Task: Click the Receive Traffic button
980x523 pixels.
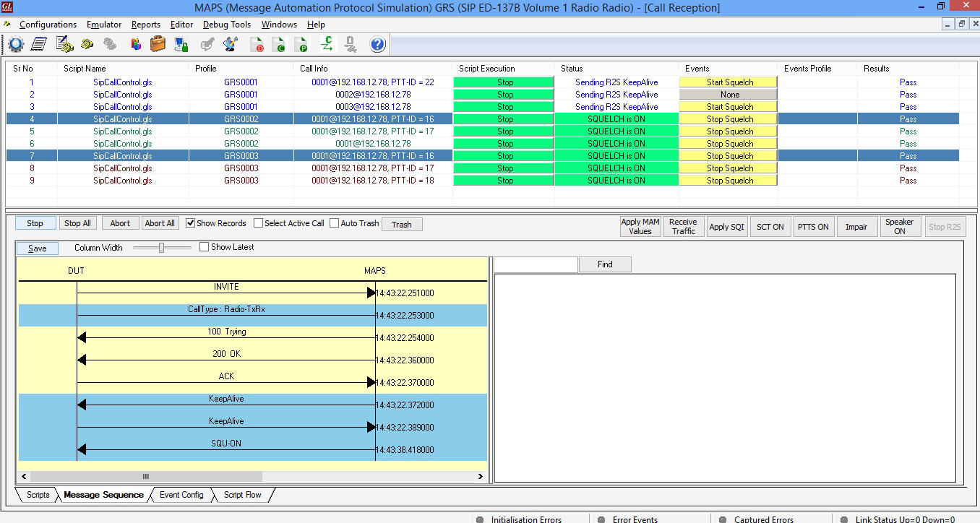Action: (x=684, y=227)
